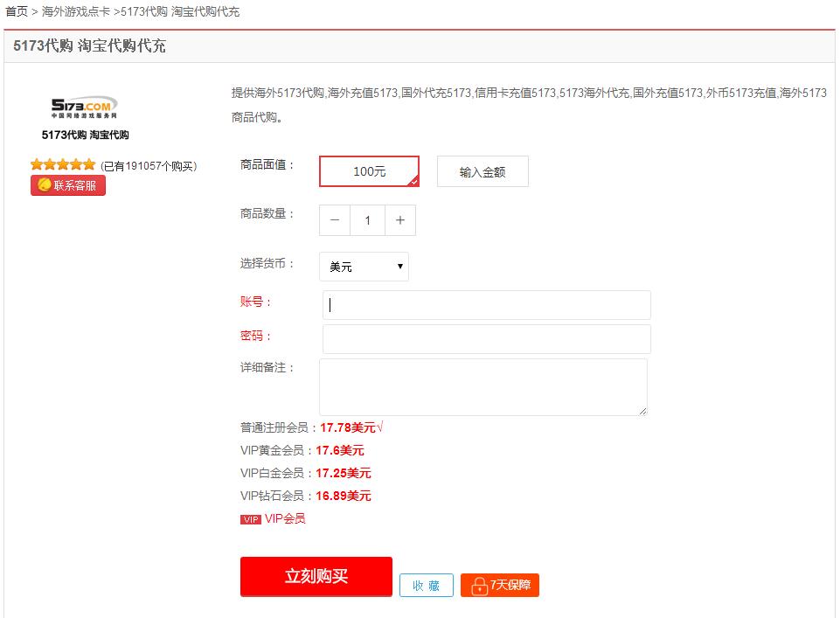840x618 pixels.
Task: Contact customer service via 联系客服 button
Action: [68, 185]
